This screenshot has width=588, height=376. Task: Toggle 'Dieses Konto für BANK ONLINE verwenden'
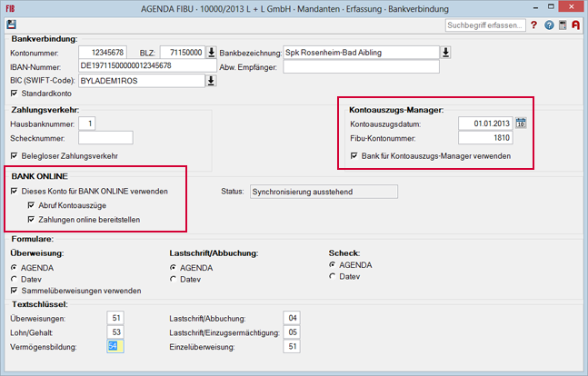(14, 192)
